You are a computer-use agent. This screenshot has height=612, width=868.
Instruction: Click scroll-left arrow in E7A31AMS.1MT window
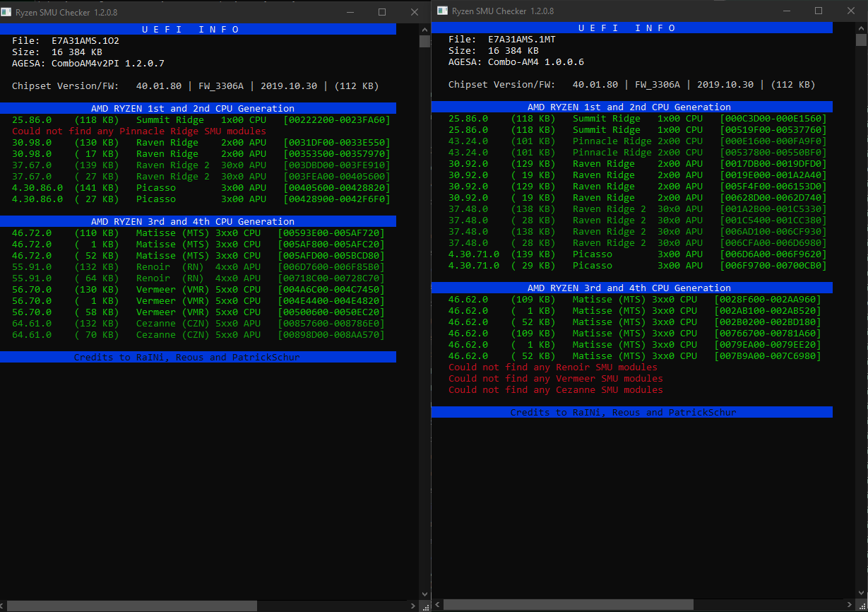tap(436, 605)
